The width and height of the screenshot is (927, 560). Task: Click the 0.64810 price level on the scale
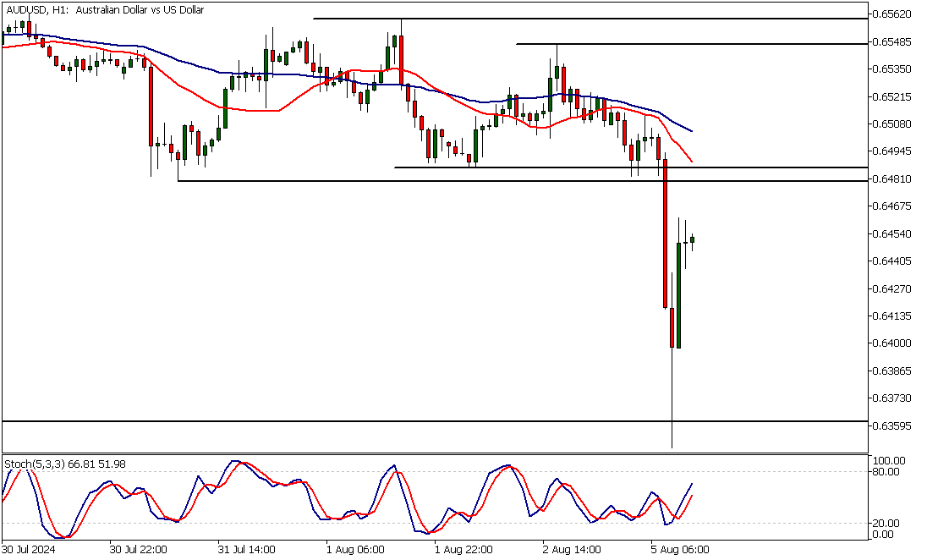pos(892,178)
